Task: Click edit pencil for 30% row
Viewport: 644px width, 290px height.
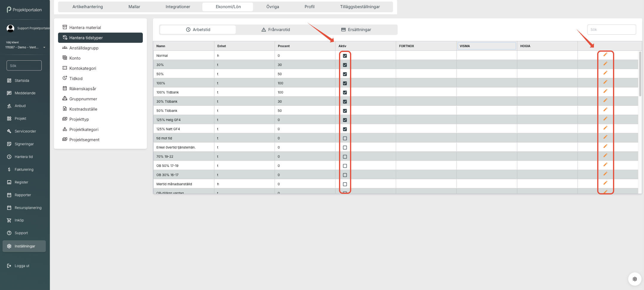Action: click(x=605, y=64)
